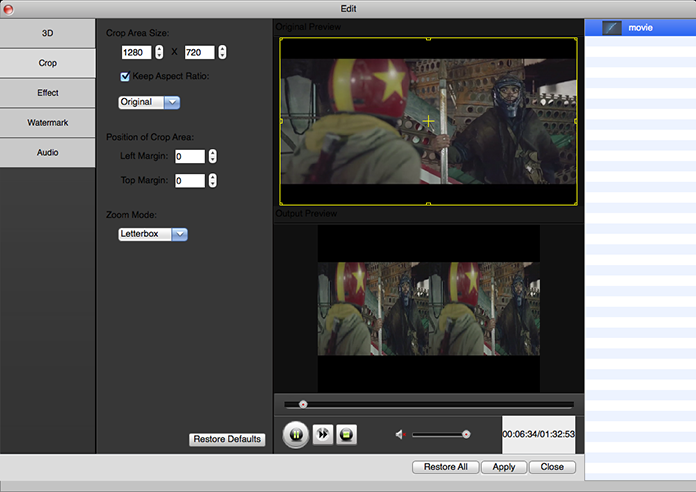Click the top-middle crop handle
This screenshot has width=696, height=492.
[x=428, y=39]
